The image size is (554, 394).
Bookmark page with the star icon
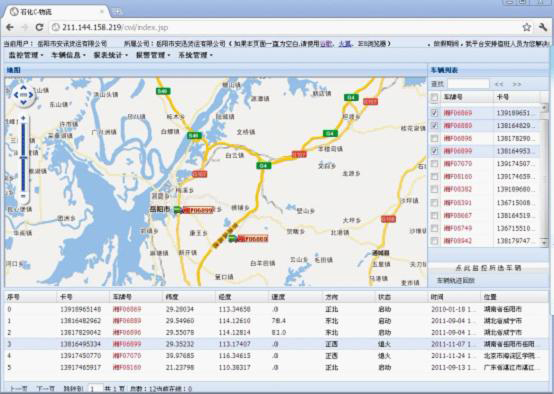click(x=526, y=27)
